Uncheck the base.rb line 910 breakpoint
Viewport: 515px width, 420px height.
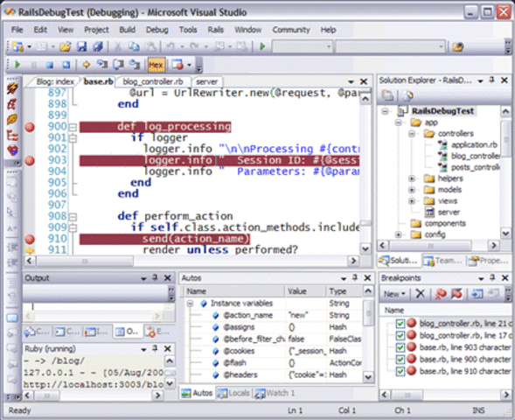click(400, 371)
